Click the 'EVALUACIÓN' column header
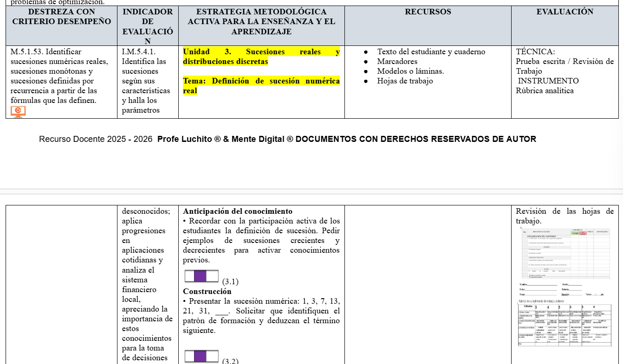This screenshot has height=364, width=623. click(565, 26)
